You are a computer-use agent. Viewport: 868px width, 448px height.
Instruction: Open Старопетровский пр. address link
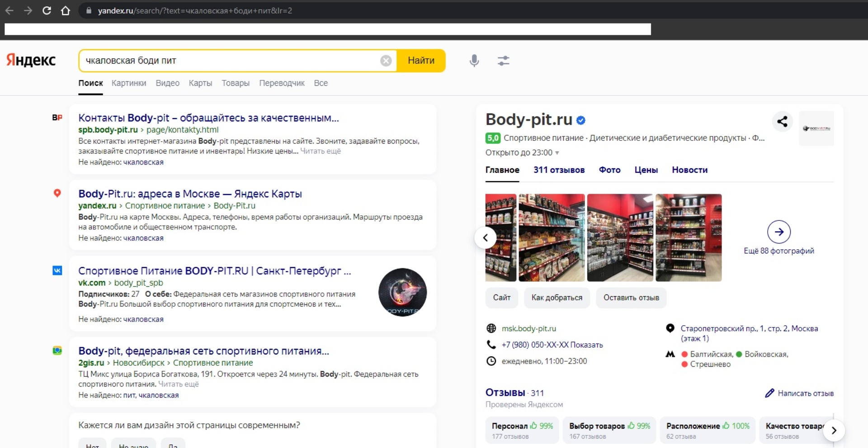pyautogui.click(x=749, y=333)
